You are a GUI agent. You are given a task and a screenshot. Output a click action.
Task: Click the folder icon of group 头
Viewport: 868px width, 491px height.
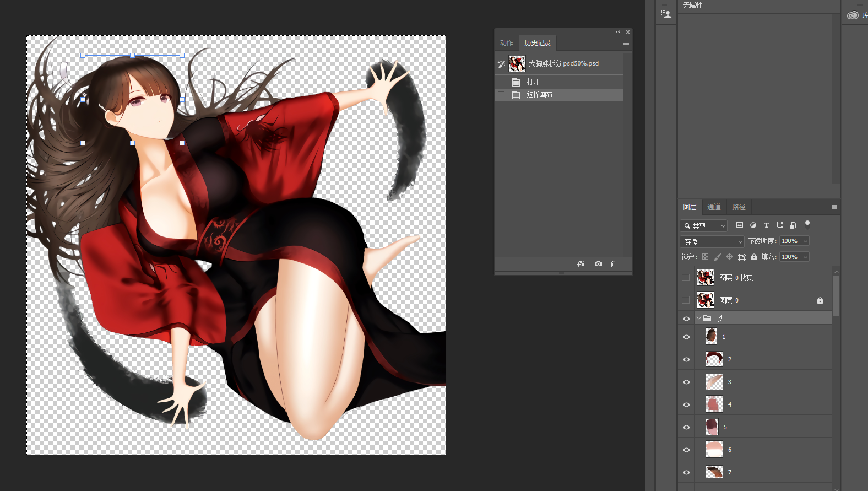707,318
